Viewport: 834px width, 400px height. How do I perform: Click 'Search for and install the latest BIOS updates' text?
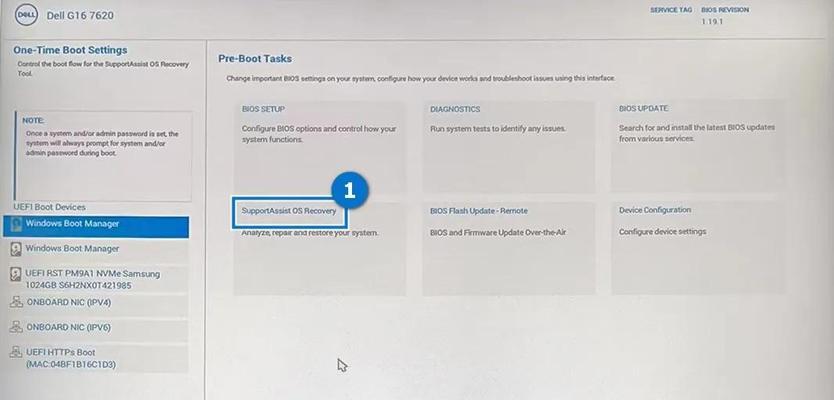[697, 133]
